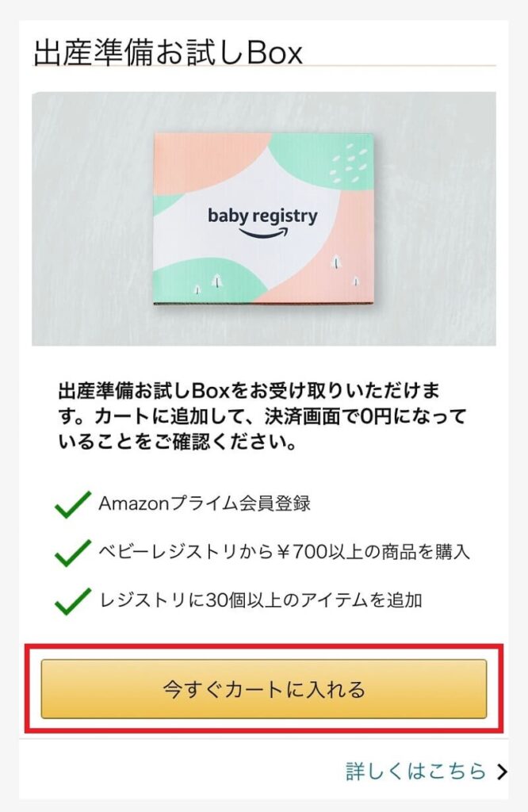Click the checkmark beside 30個以上のアイテムを追加
528x812 pixels.
pyautogui.click(x=72, y=601)
